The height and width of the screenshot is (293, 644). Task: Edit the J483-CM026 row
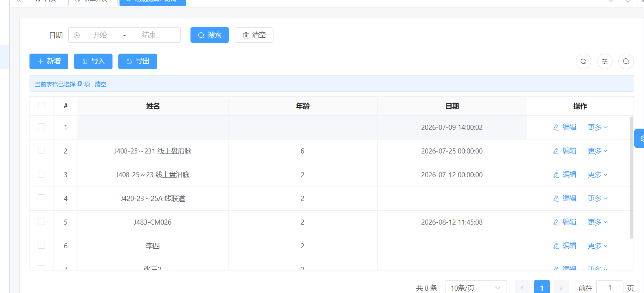(565, 222)
